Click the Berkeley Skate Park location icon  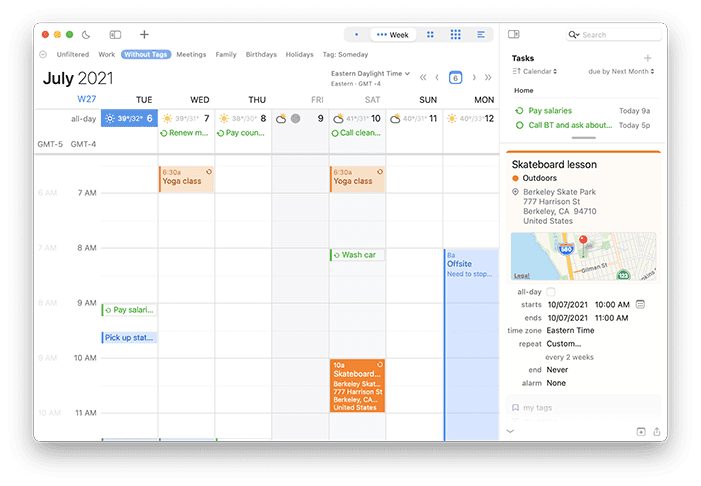[x=515, y=192]
